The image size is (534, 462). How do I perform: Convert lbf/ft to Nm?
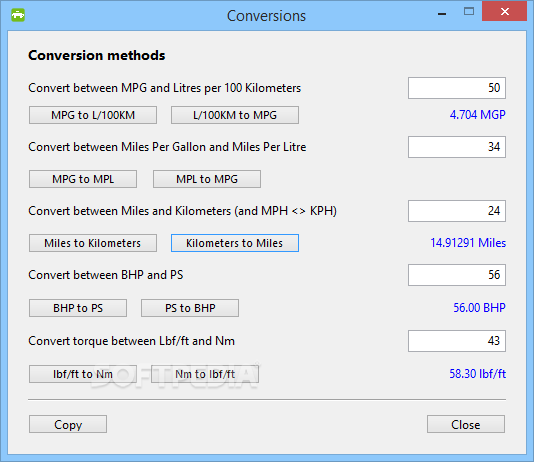[83, 374]
